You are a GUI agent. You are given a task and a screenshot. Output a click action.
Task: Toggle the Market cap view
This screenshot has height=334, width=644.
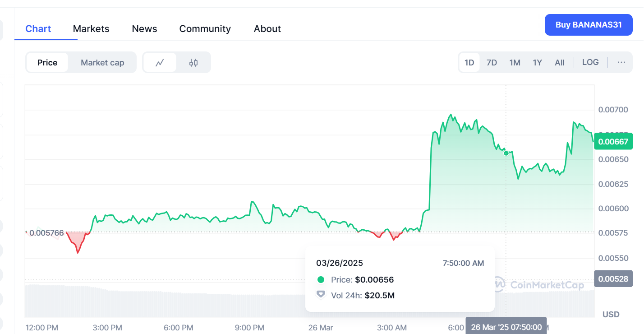coord(102,62)
